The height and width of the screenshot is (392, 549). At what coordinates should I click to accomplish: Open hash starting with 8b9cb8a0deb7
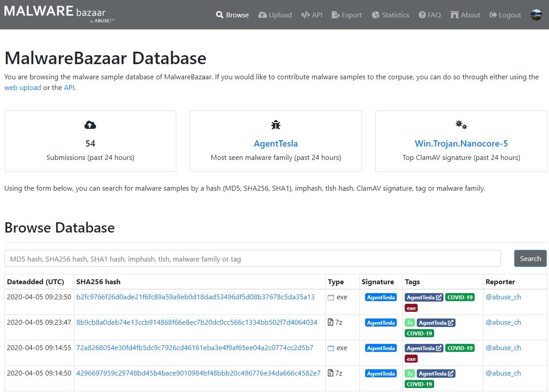click(x=197, y=322)
